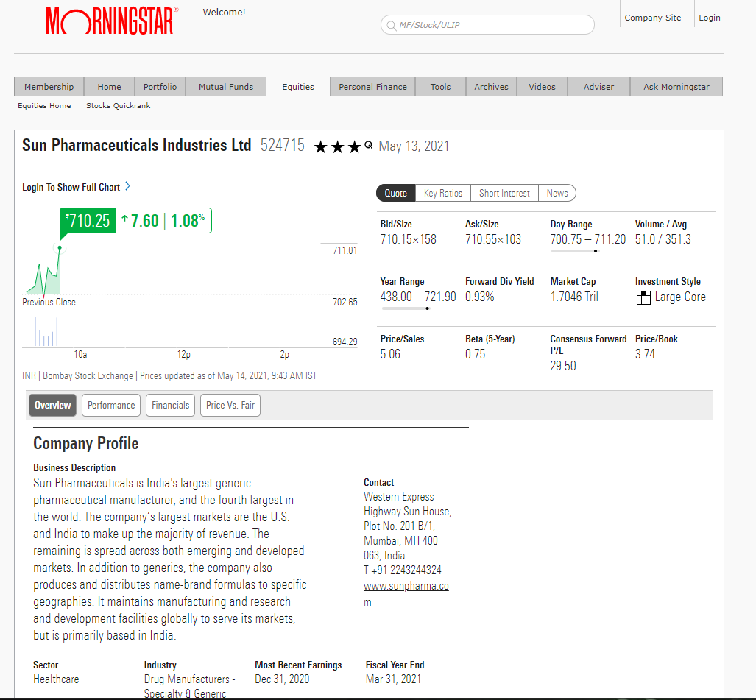Viewport: 756px width, 700px height.
Task: Open the Adviser menu tab
Action: tap(598, 87)
